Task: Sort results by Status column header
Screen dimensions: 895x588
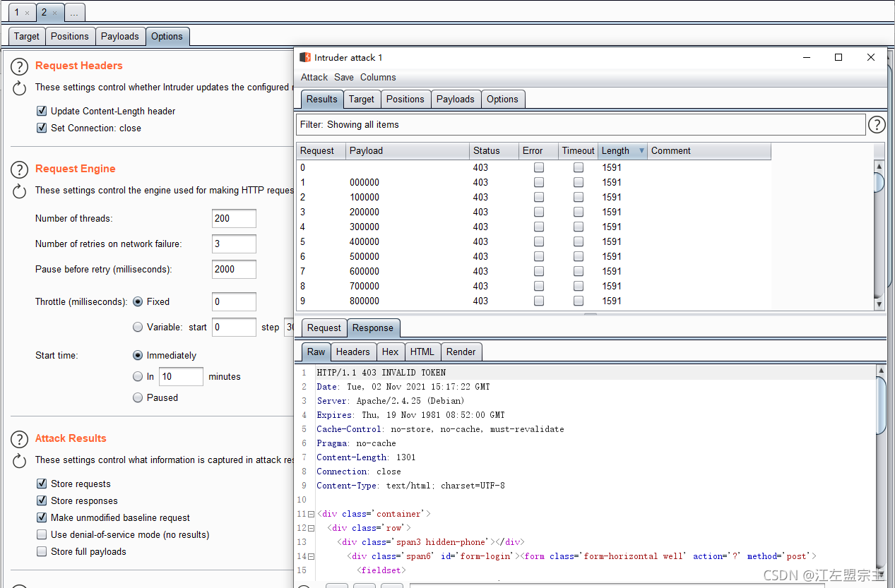Action: click(494, 151)
